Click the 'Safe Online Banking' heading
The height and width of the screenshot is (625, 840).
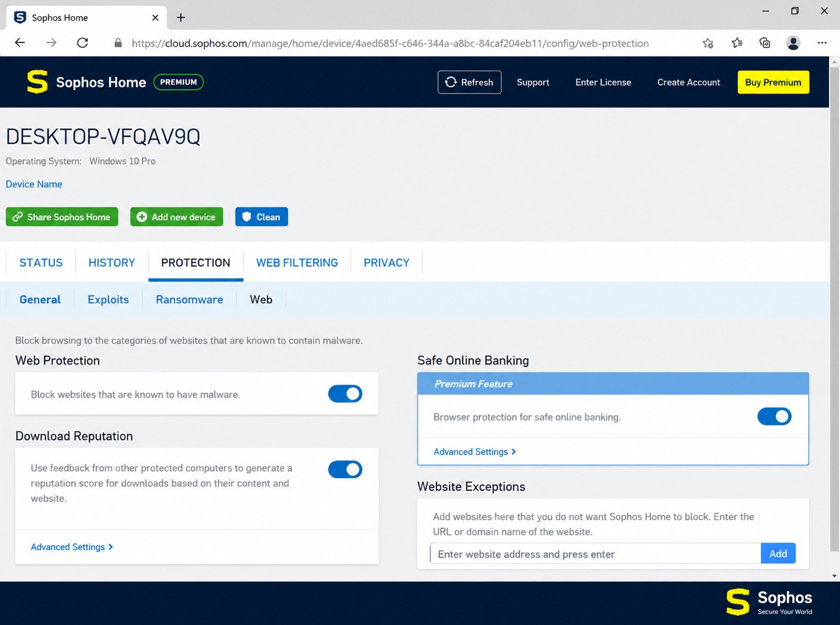[473, 360]
